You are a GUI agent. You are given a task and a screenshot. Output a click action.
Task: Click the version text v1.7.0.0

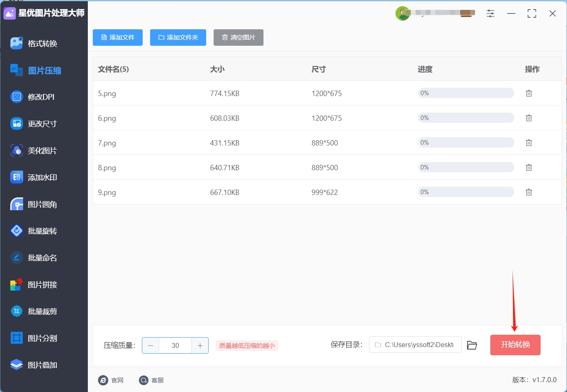[544, 380]
